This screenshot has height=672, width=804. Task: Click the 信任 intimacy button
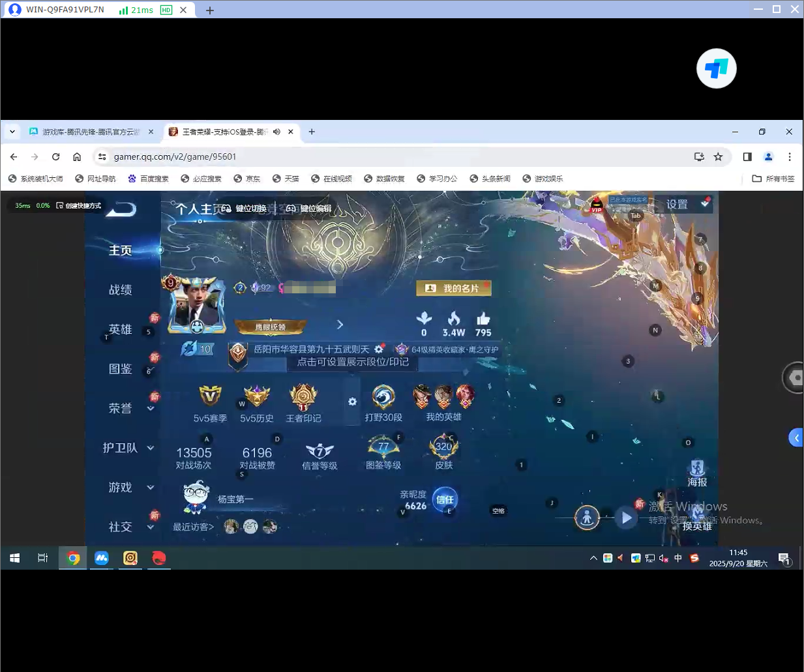(445, 499)
